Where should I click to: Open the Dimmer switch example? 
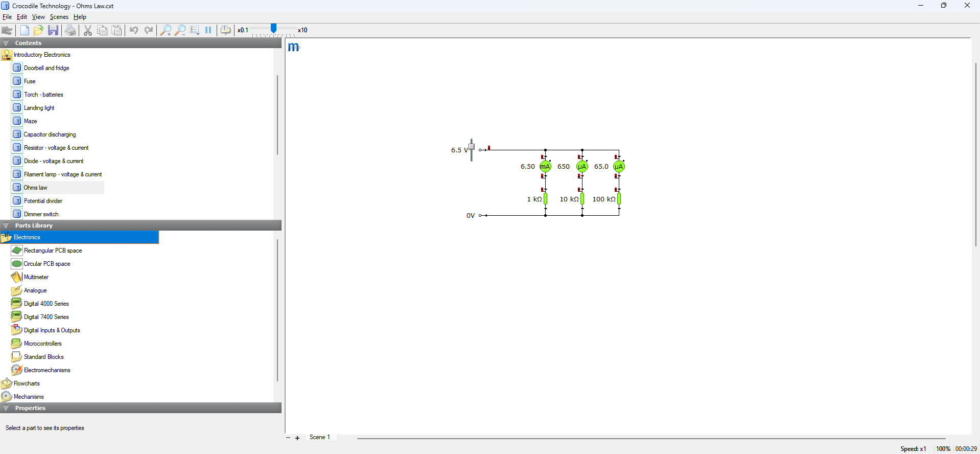35,214
